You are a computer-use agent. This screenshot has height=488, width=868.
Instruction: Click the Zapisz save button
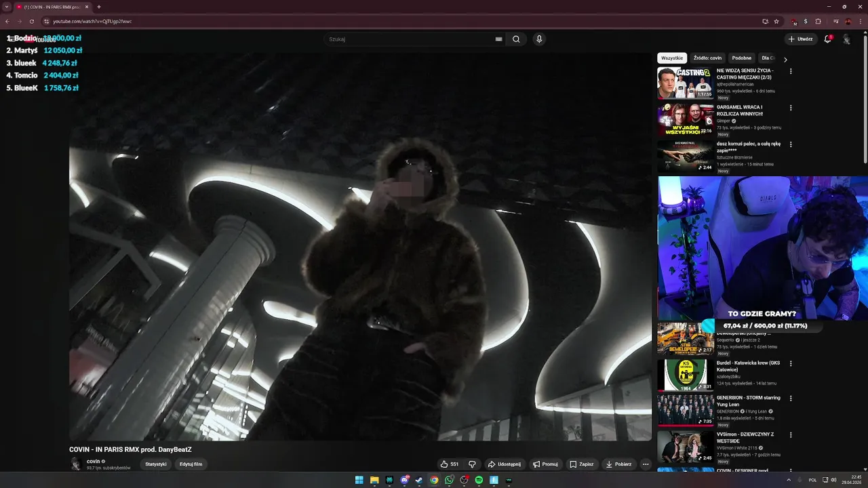(x=582, y=464)
